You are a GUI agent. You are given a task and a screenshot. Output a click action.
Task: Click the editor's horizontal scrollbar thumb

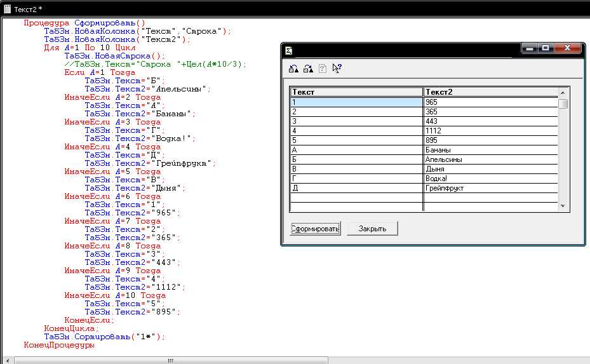click(x=171, y=361)
